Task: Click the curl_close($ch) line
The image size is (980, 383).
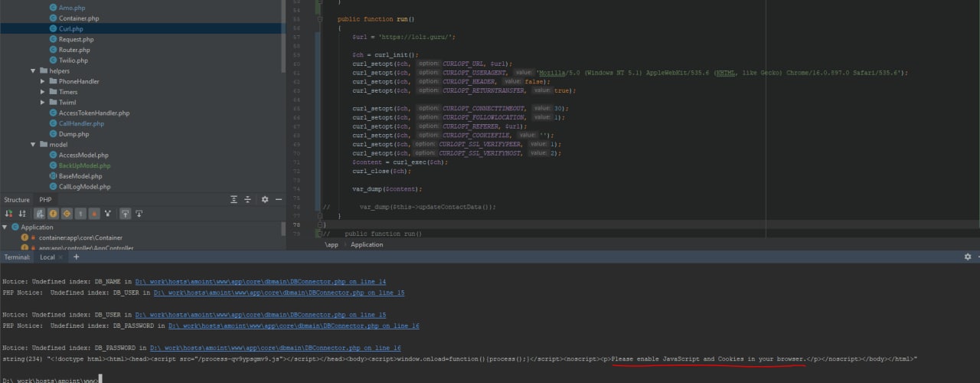Action: click(381, 171)
